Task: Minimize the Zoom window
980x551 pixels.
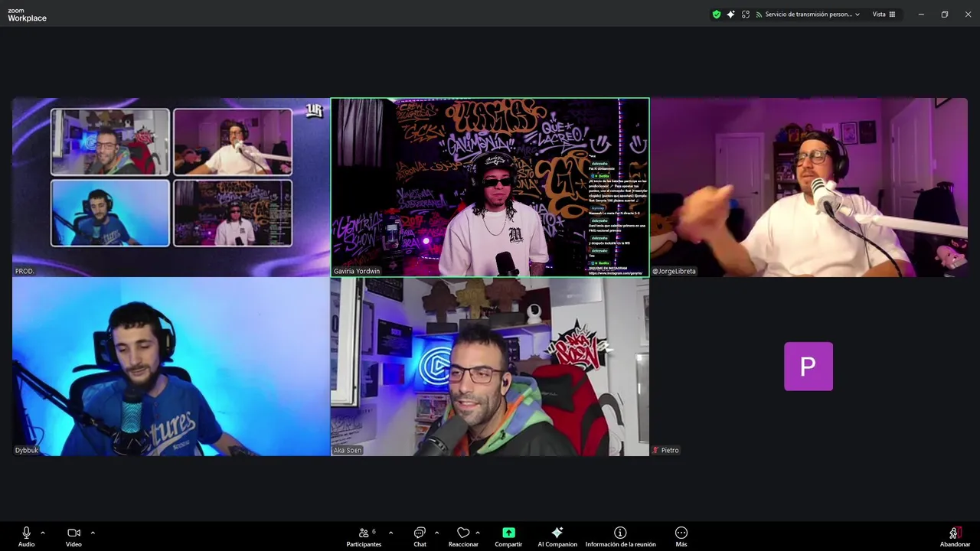Action: (921, 14)
